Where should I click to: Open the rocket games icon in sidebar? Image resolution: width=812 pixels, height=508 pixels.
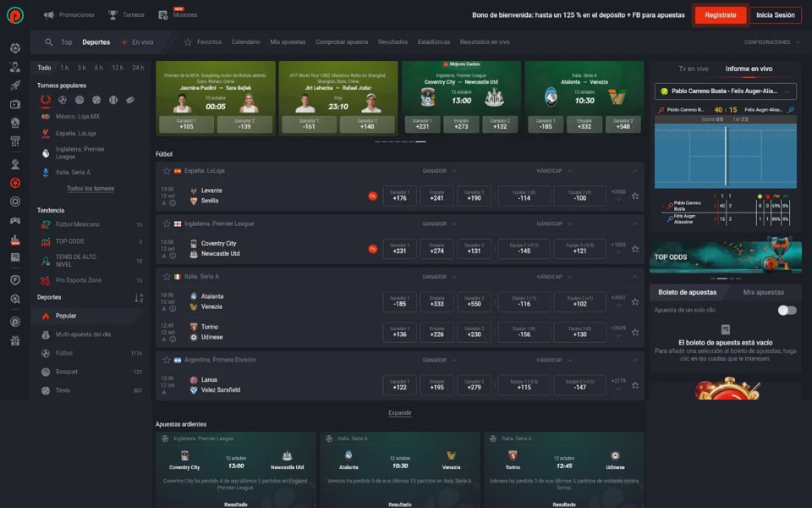tap(15, 86)
